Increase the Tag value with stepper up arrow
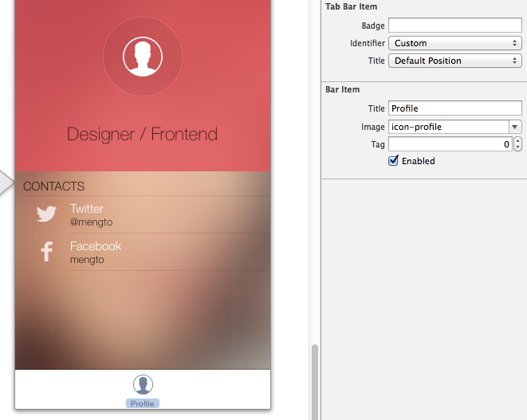The image size is (527, 420). (518, 141)
